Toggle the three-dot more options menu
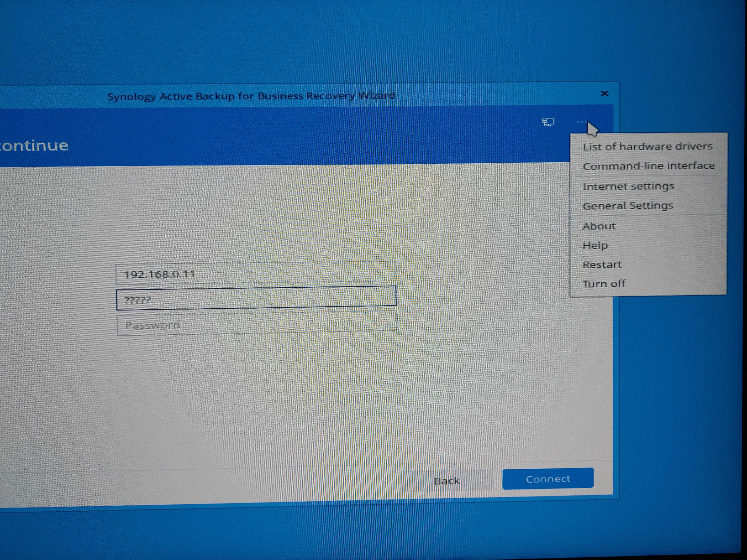 coord(582,122)
